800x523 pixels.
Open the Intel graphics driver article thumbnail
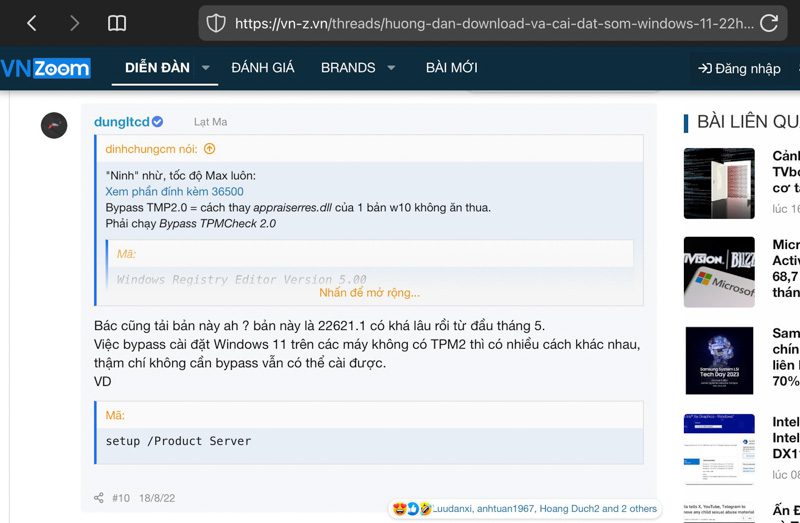pyautogui.click(x=719, y=449)
